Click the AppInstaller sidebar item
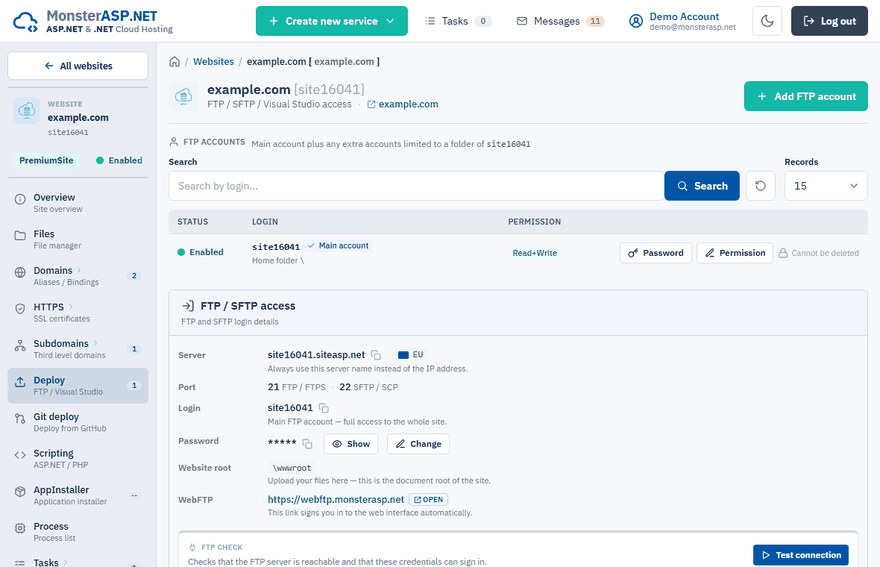Screen dimensions: 880x567 coord(78,495)
